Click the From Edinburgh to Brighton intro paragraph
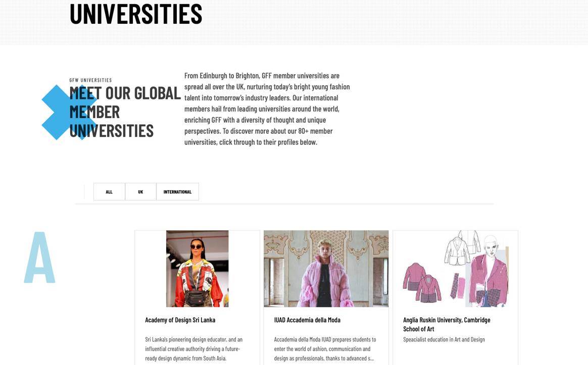Viewport: 588px width, 365px height. point(267,109)
